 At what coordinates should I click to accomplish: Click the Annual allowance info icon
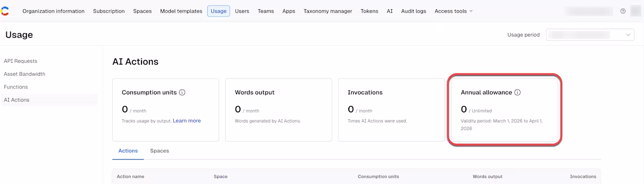518,92
